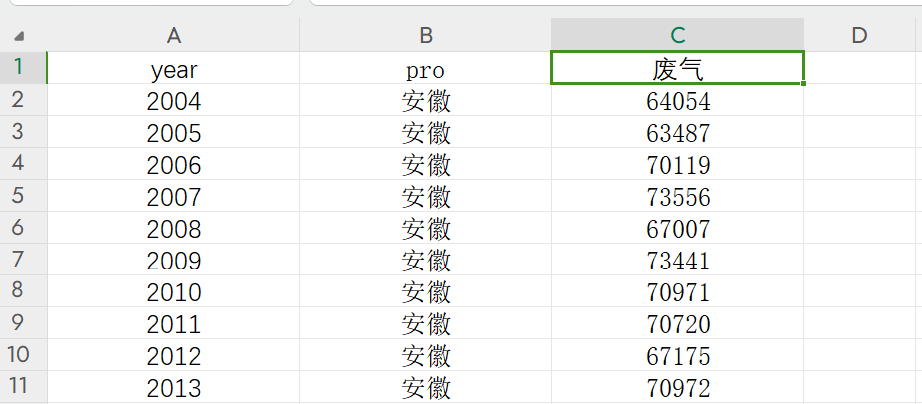This screenshot has height=404, width=922.
Task: Select column A header
Action: [x=174, y=36]
